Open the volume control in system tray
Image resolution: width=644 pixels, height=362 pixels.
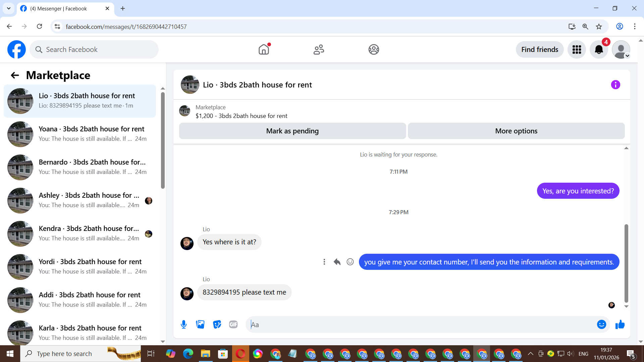pyautogui.click(x=570, y=354)
